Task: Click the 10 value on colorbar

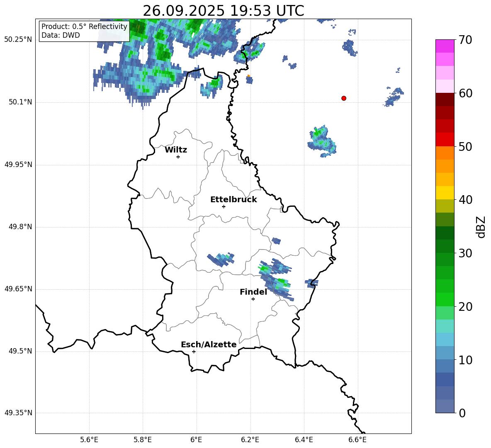Action: [x=465, y=360]
